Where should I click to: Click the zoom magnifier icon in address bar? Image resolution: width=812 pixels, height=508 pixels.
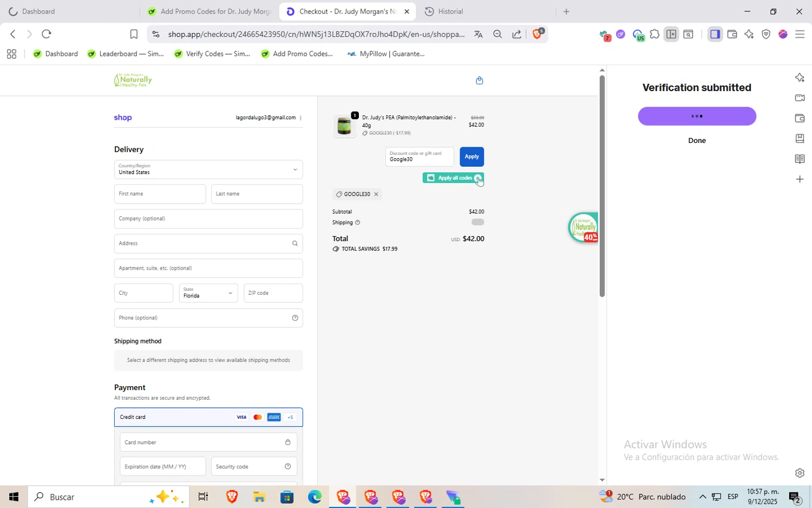tap(497, 34)
